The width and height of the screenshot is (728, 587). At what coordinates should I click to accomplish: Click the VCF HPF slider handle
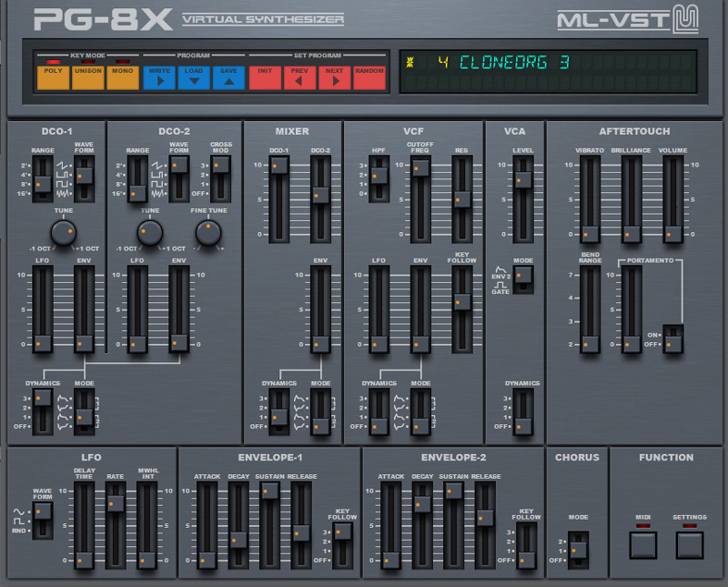(x=379, y=176)
